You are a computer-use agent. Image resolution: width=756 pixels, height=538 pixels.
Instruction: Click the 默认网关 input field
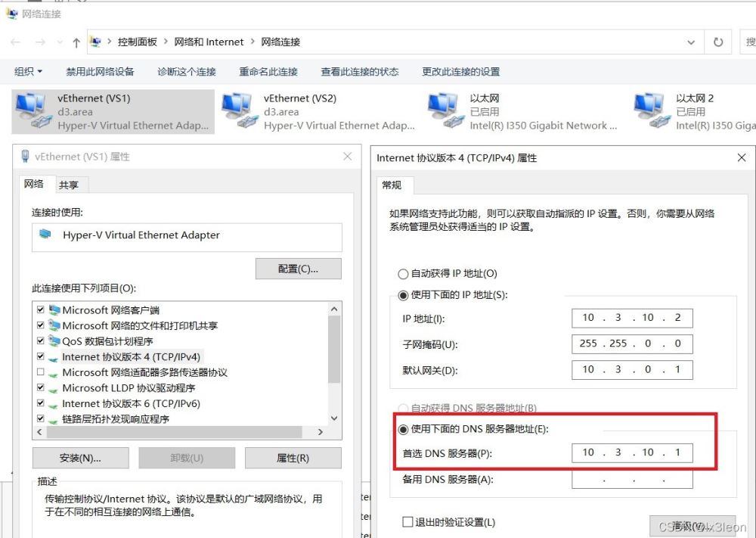pos(632,370)
